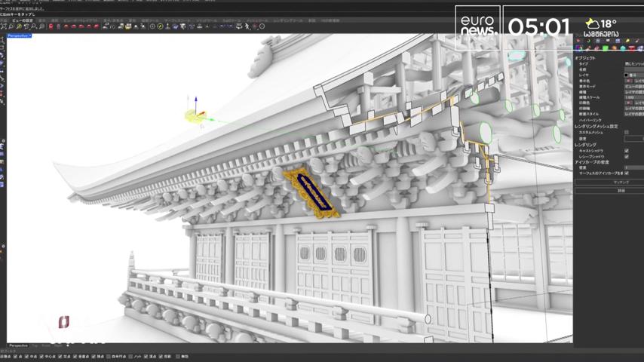Open the Perspective viewport title menu arrow
The height and width of the screenshot is (362, 644).
30,35
